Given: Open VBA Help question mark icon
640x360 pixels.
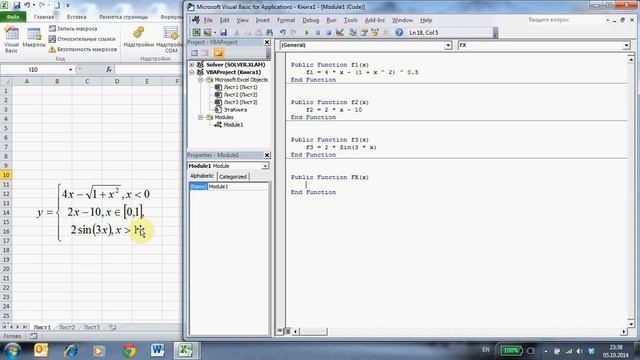Looking at the screenshot, I should [x=399, y=32].
